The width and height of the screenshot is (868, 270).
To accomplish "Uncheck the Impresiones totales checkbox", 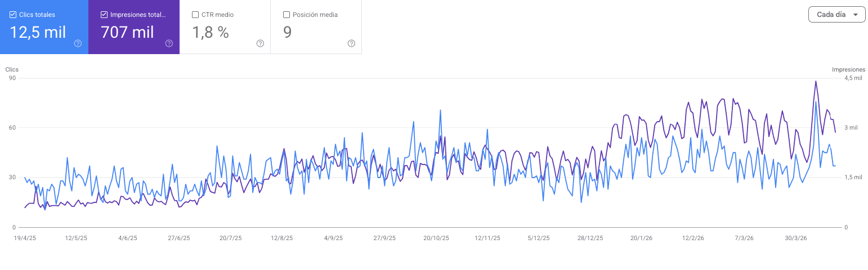I will point(104,15).
